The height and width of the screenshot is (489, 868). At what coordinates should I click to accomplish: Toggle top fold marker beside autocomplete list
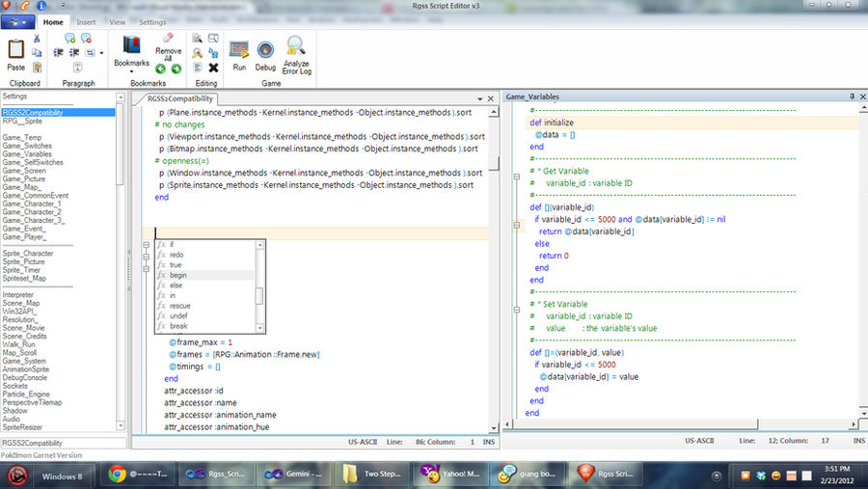pos(147,244)
